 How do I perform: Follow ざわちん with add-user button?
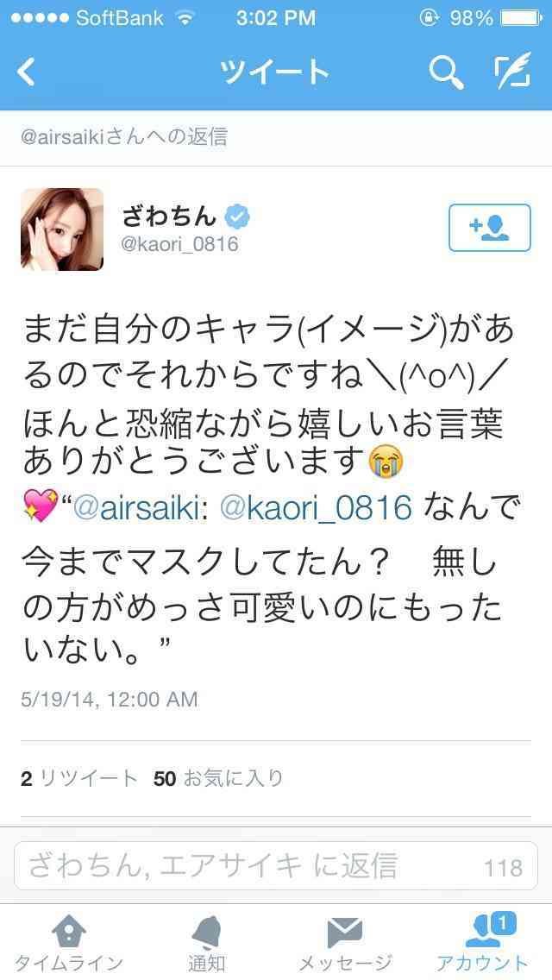pos(490,228)
